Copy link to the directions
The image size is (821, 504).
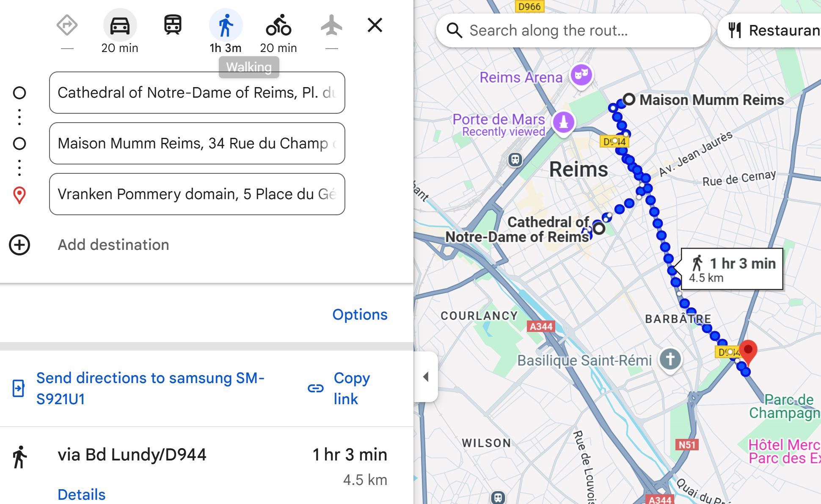click(339, 389)
